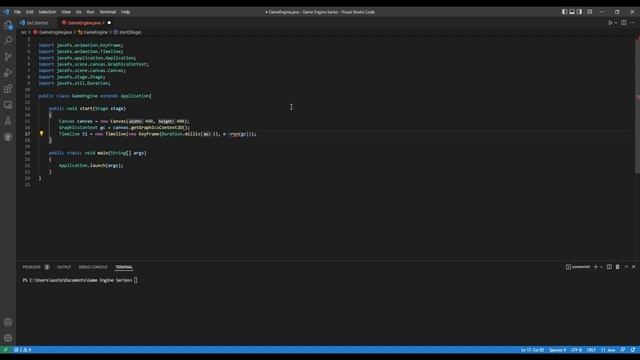Click the unsaved dot on GameEngine.java tab
The width and height of the screenshot is (640, 360).
[109, 23]
